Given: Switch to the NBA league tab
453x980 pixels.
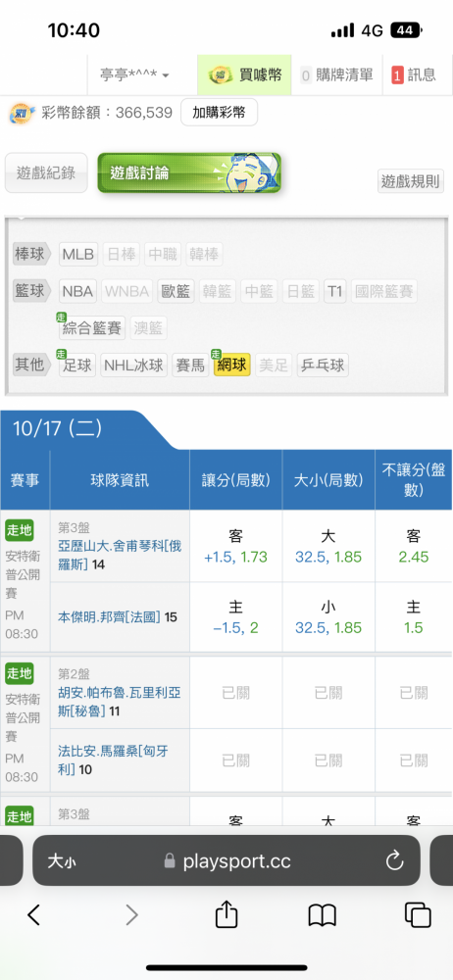Looking at the screenshot, I should pos(77,291).
